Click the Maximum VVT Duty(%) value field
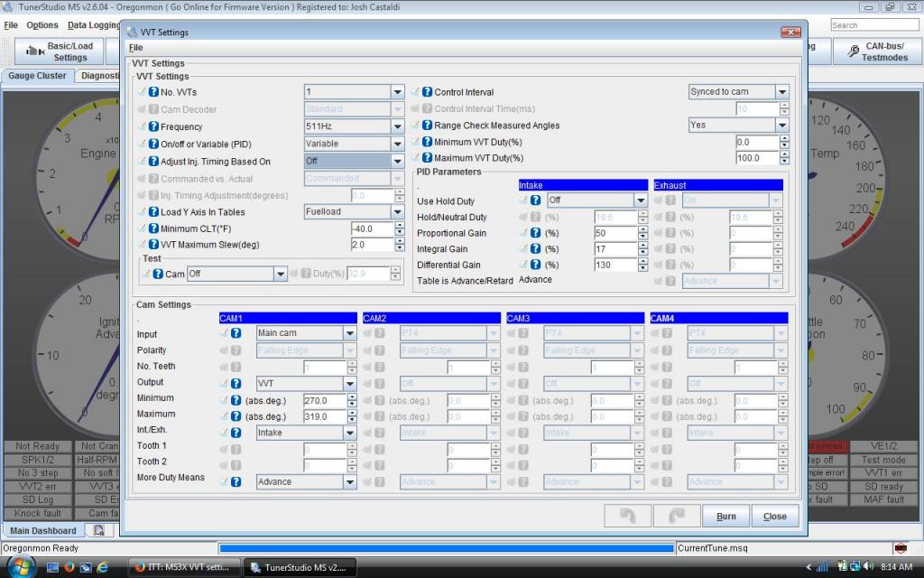 pos(755,158)
